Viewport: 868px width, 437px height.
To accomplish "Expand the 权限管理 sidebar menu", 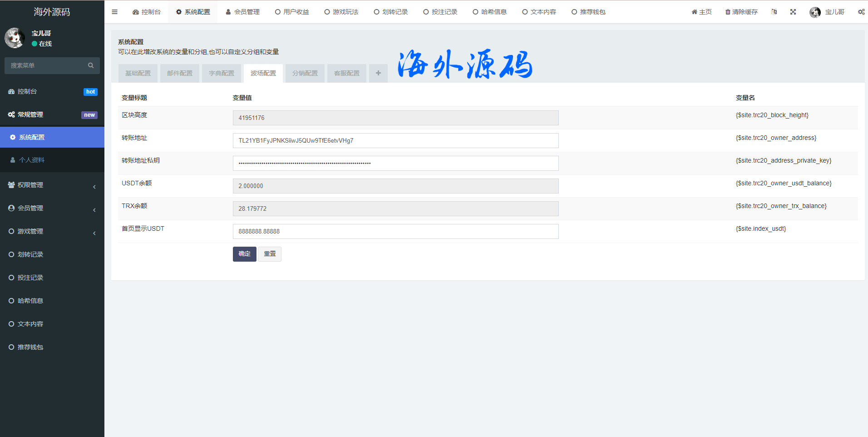I will 52,185.
